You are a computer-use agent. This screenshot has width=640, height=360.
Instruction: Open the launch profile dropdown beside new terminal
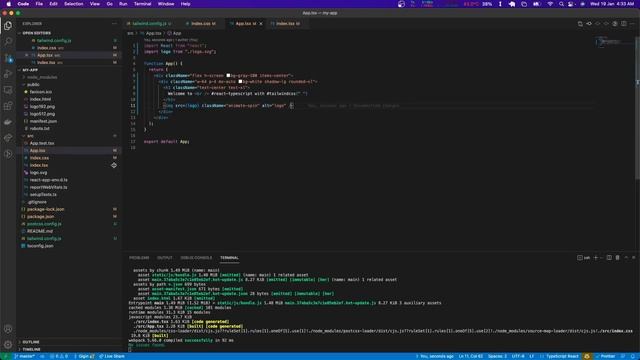601,258
